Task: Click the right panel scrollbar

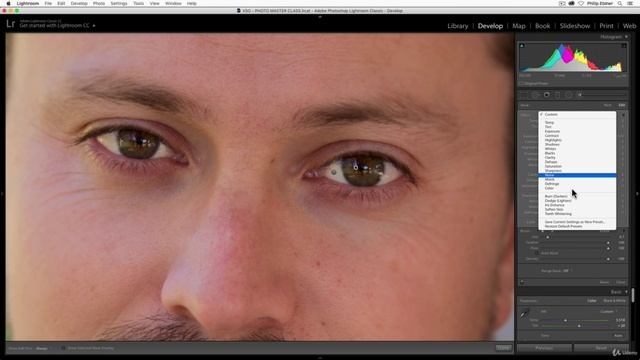Action: coord(633,295)
